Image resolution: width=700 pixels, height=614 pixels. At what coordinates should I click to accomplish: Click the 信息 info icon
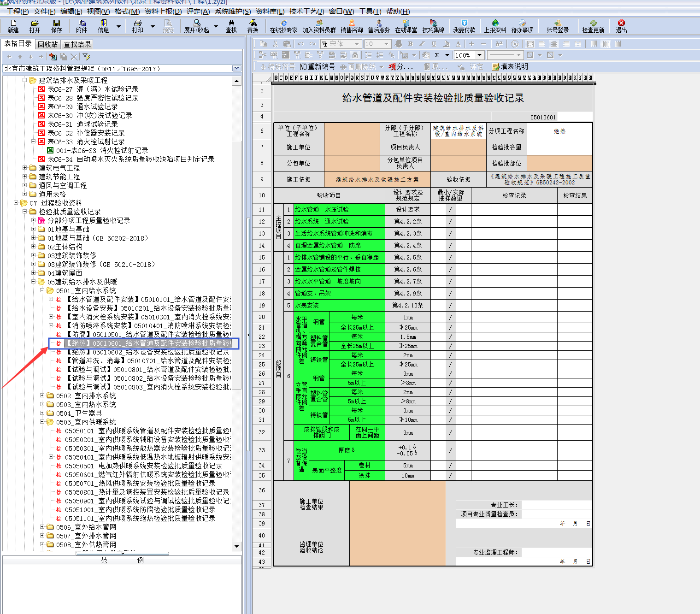pyautogui.click(x=103, y=26)
